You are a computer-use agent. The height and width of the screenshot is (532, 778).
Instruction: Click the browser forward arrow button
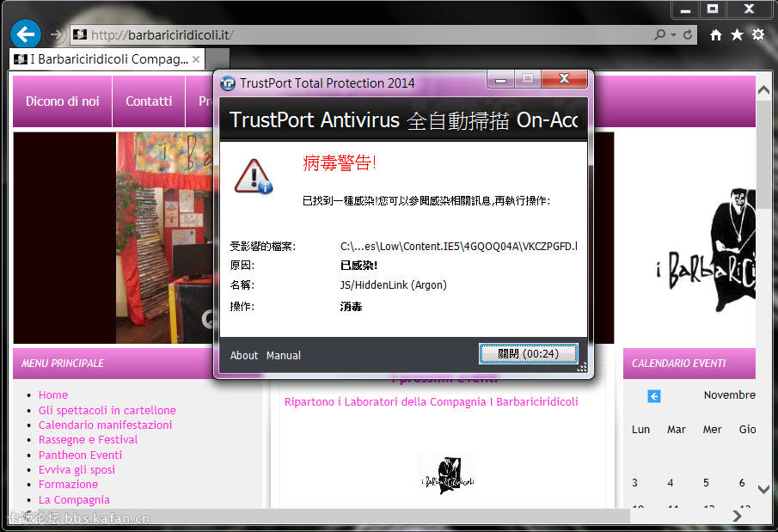coord(56,34)
